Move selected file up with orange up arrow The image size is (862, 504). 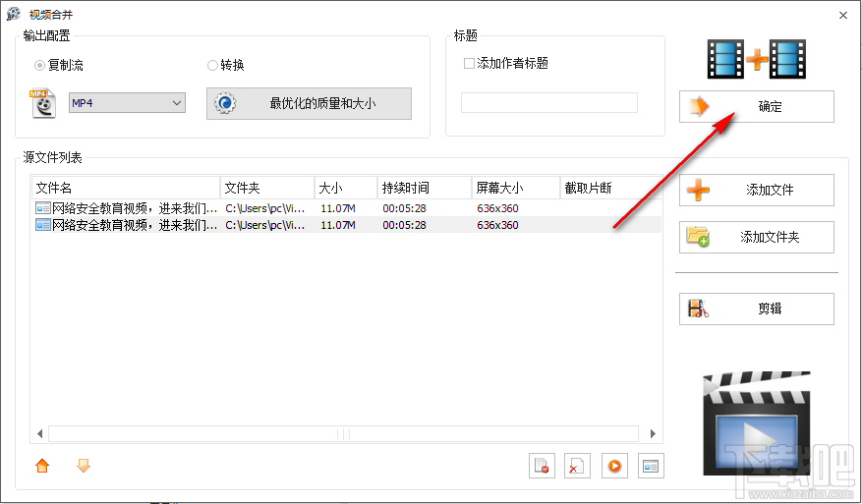[x=42, y=466]
